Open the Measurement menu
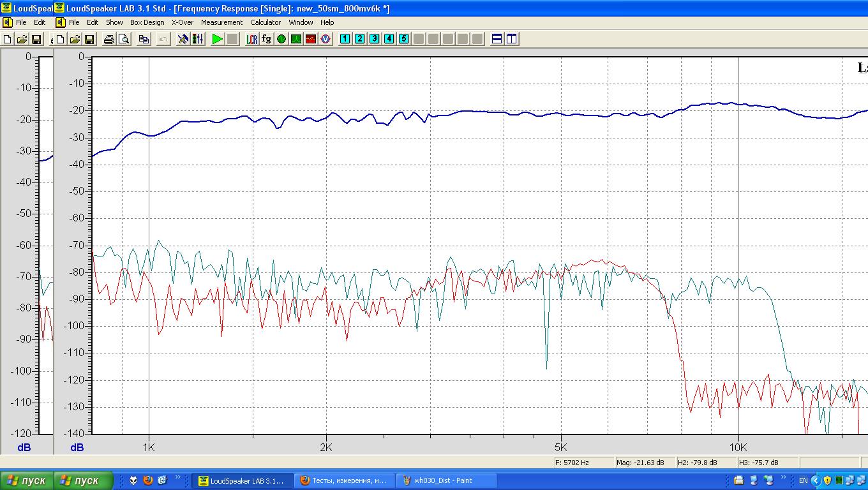Screen dimensions: 868x490 221,22
